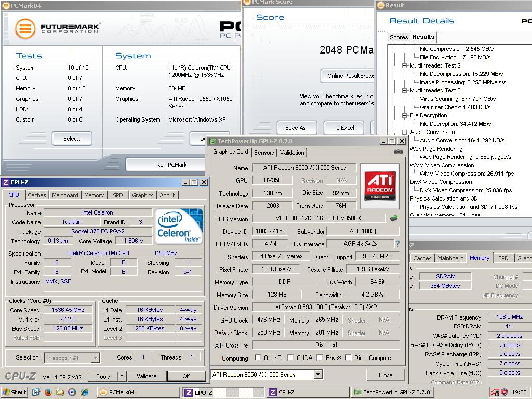Click the Validate button in CPU-Z
Viewport: 532px width, 399px height.
pos(147,376)
